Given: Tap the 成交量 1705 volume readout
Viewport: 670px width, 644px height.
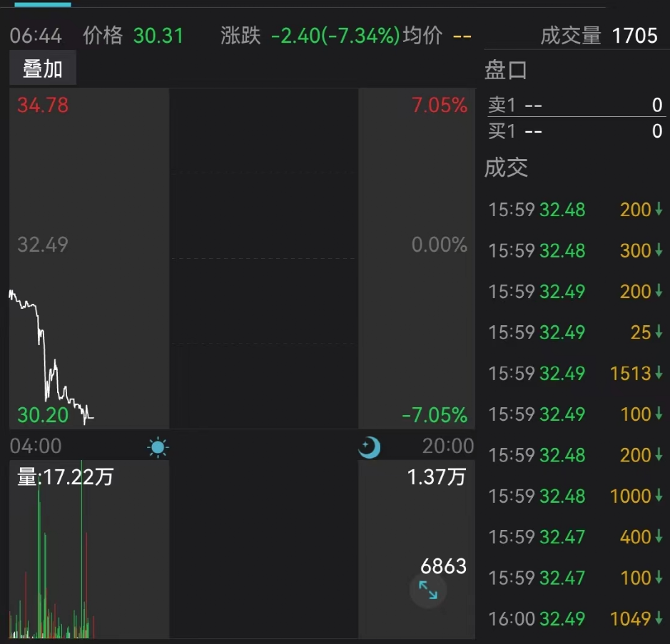Looking at the screenshot, I should (x=599, y=36).
